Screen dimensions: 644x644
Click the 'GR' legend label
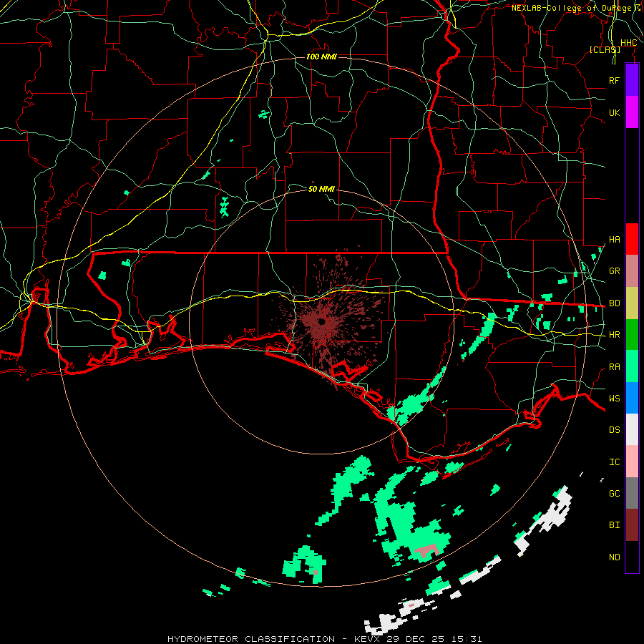coord(614,271)
